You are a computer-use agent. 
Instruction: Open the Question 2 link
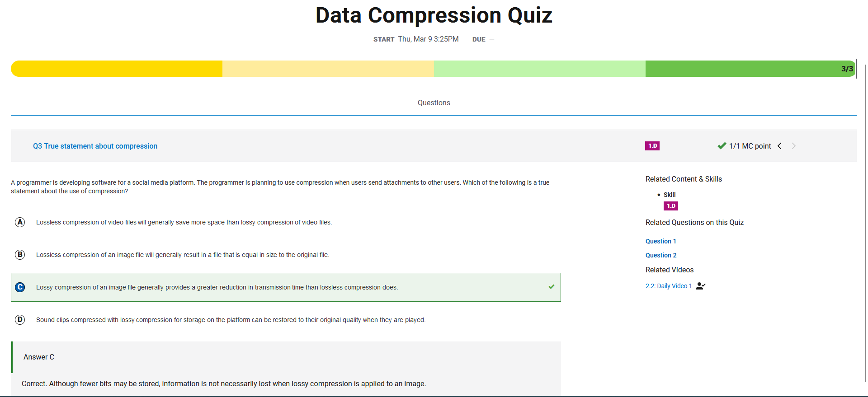coord(661,255)
